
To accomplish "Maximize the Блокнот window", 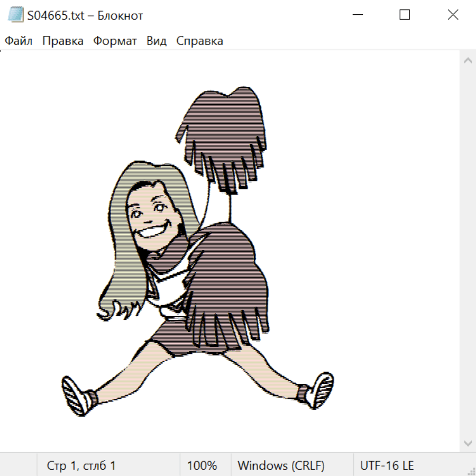I will (x=405, y=15).
